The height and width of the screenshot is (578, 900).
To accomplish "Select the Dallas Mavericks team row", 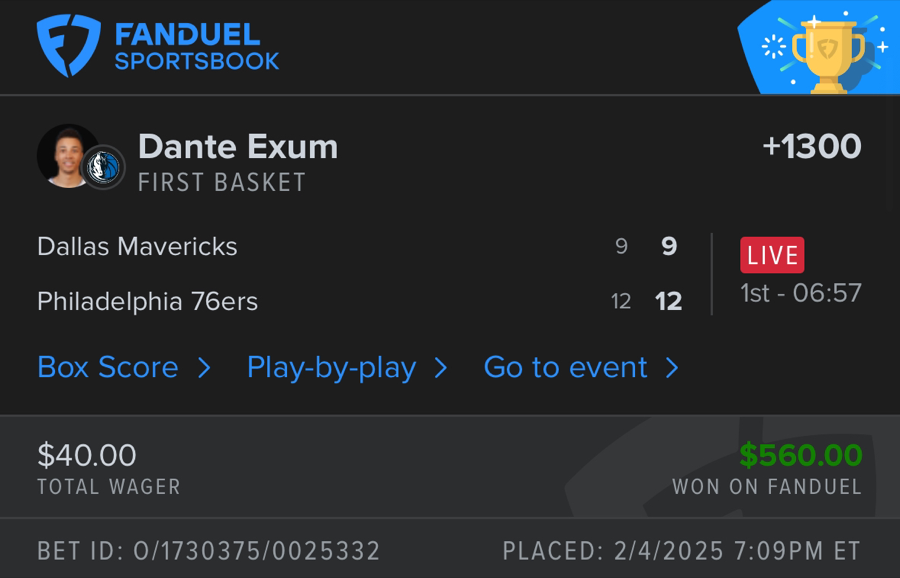I will [137, 247].
